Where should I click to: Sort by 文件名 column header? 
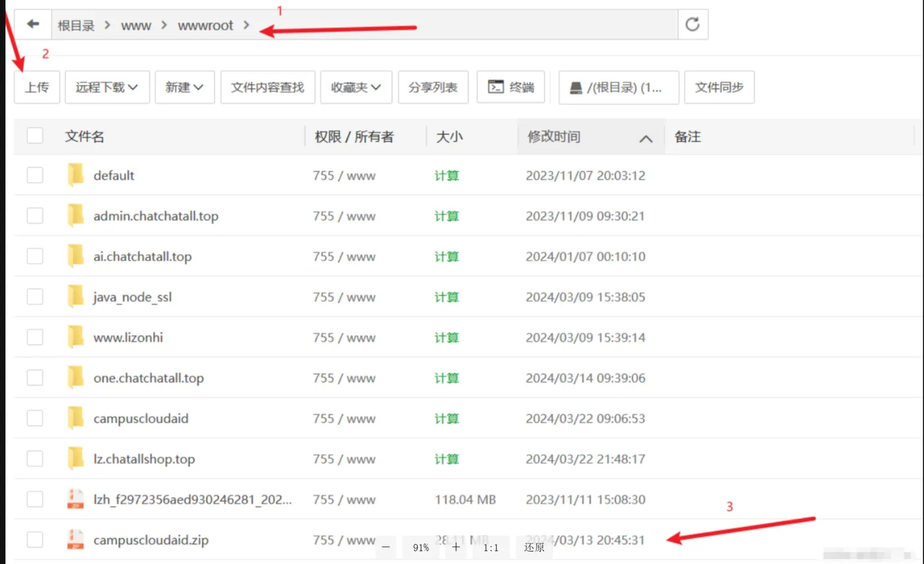pos(84,137)
